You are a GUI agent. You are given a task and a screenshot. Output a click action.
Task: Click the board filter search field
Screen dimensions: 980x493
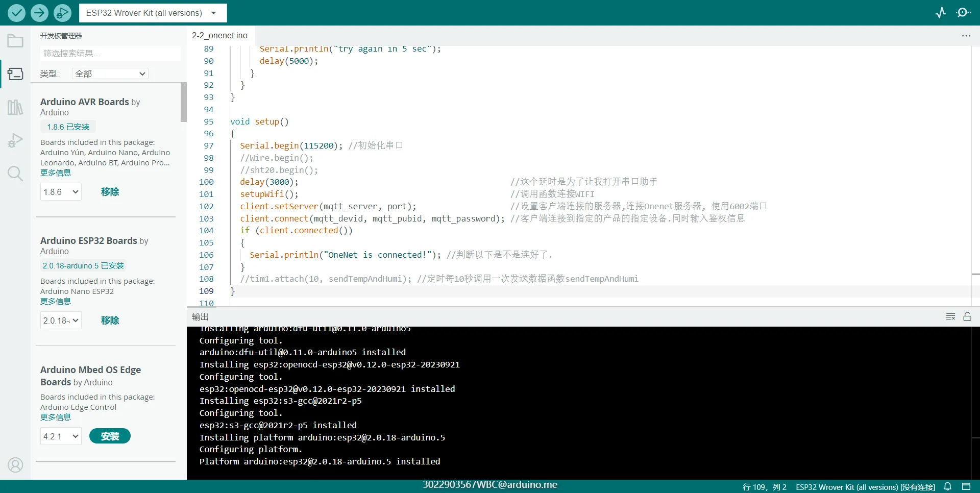coord(109,53)
